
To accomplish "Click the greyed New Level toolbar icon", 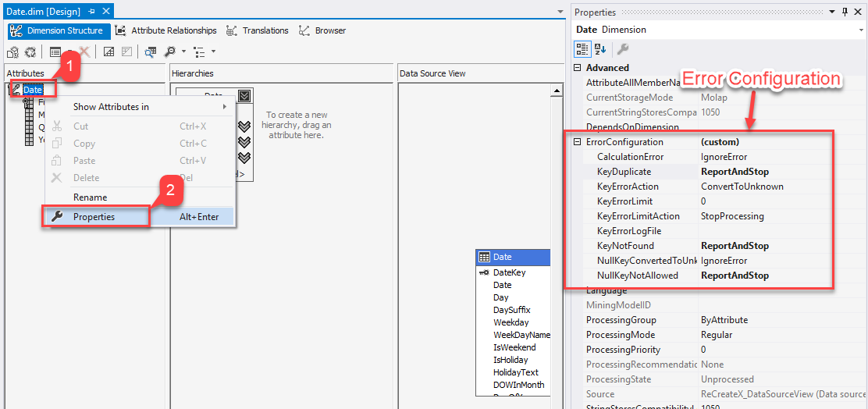I will click(126, 52).
